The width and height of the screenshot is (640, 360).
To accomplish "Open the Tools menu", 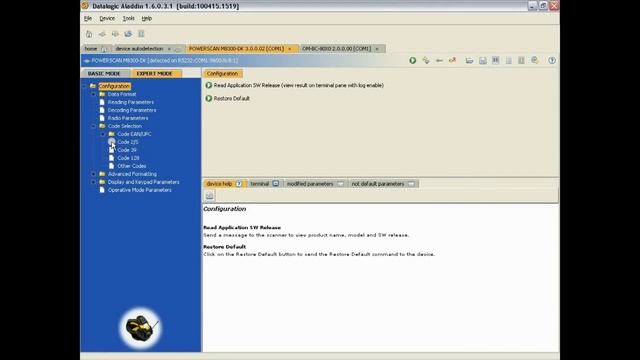I will (129, 18).
